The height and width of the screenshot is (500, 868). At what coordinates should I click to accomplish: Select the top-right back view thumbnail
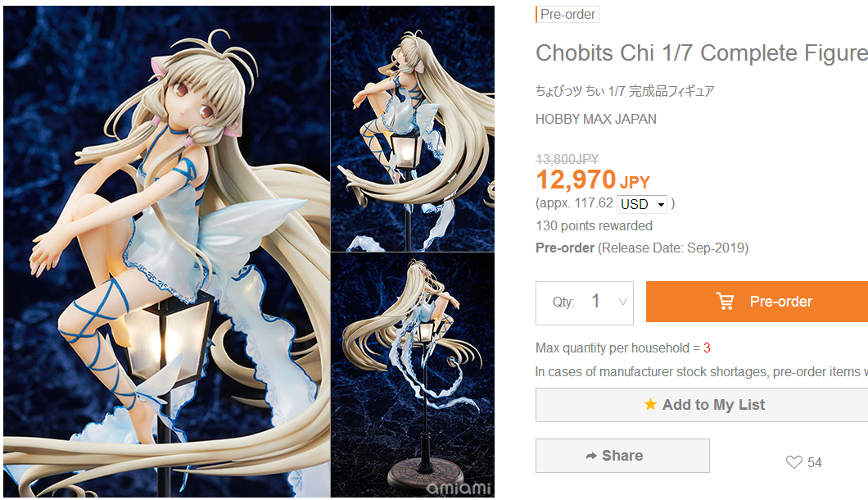(413, 129)
